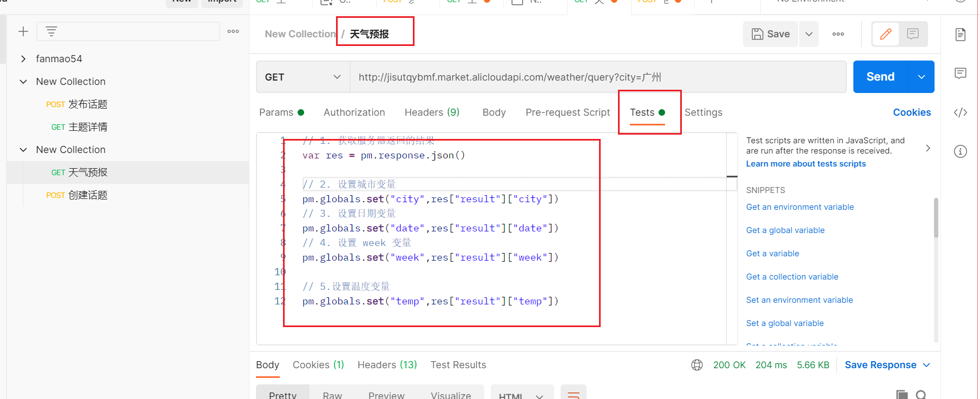The height and width of the screenshot is (399, 980).
Task: Open request more-actions menu beside Save
Action: [x=838, y=34]
